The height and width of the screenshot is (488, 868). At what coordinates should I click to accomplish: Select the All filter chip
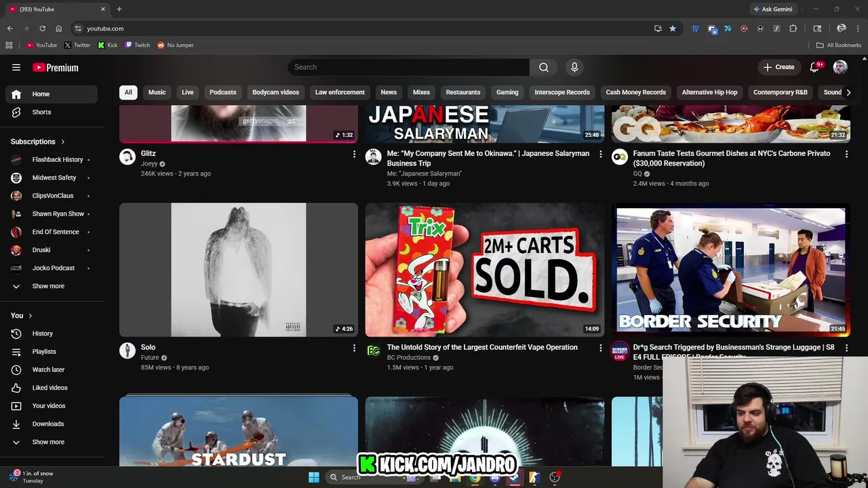pos(128,92)
